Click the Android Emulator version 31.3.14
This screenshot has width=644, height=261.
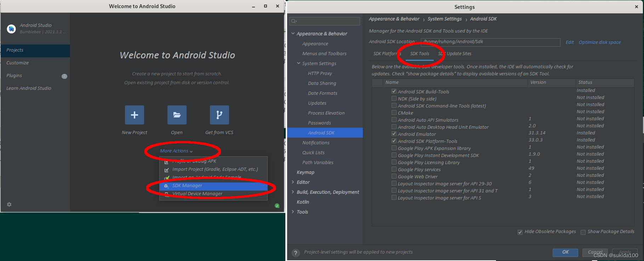click(537, 133)
